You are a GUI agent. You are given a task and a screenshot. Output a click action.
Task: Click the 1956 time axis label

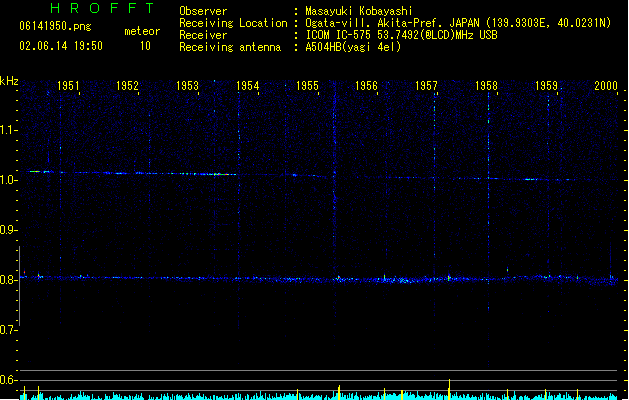(x=366, y=86)
